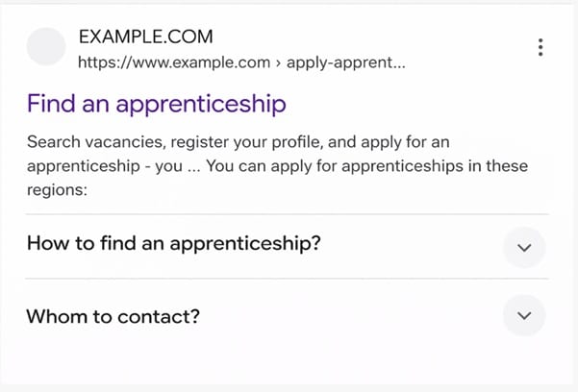Select the "Whom to contact?" question text
Screen dimensions: 578x392
click(x=113, y=315)
